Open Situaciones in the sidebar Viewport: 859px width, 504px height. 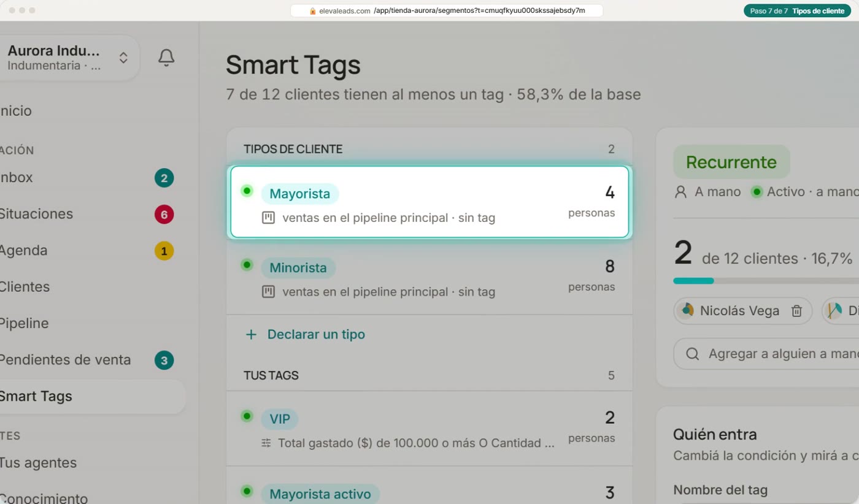pos(87,214)
